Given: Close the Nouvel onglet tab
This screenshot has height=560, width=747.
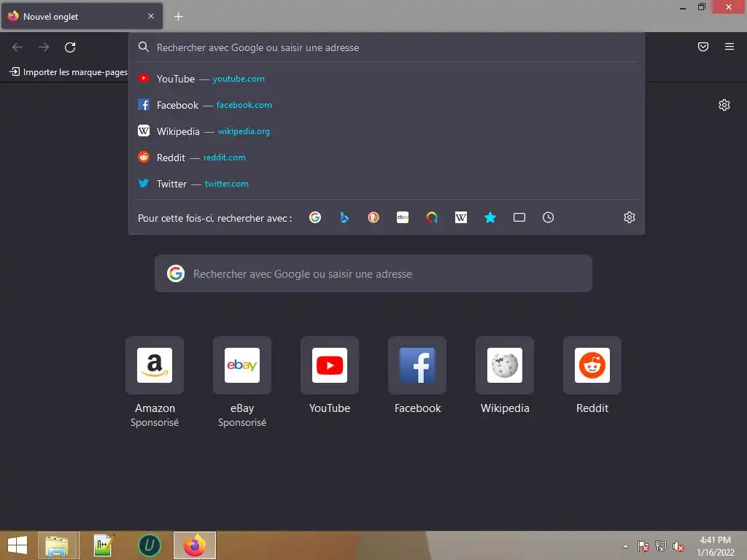Looking at the screenshot, I should click(x=151, y=16).
